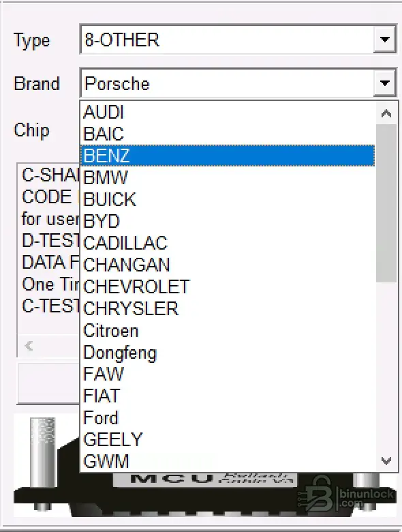
Task: Choose Dongfeng from the brand list
Action: (x=228, y=353)
